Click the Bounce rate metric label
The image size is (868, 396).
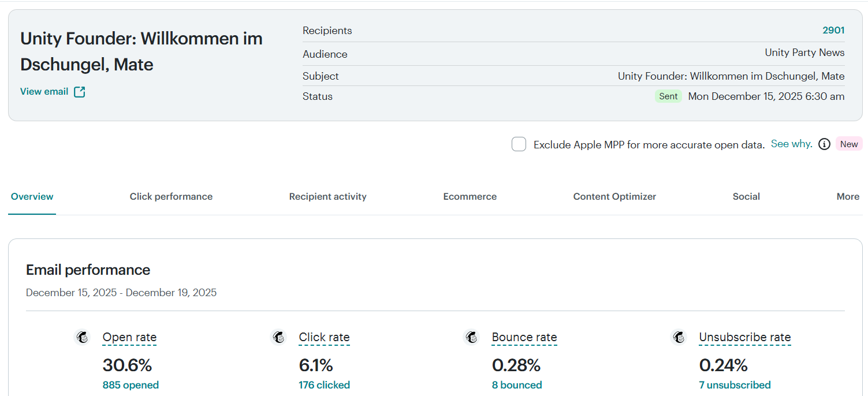pos(524,338)
